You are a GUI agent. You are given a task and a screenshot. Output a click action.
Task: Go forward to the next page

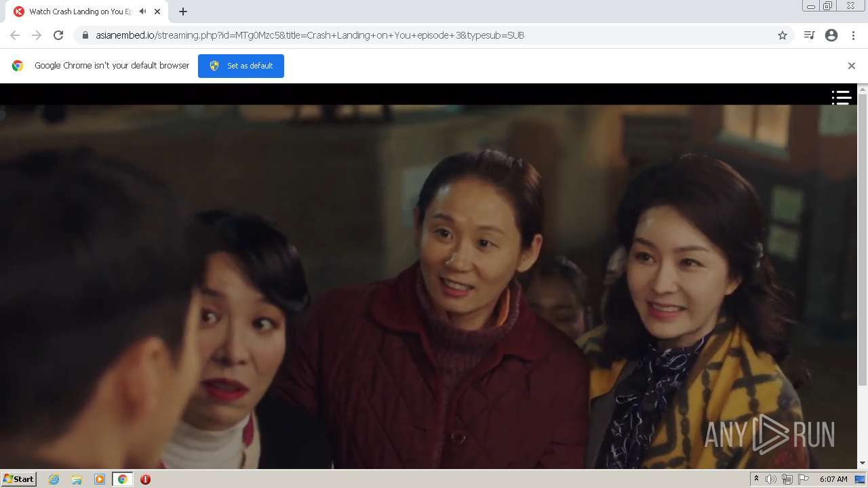(x=37, y=35)
